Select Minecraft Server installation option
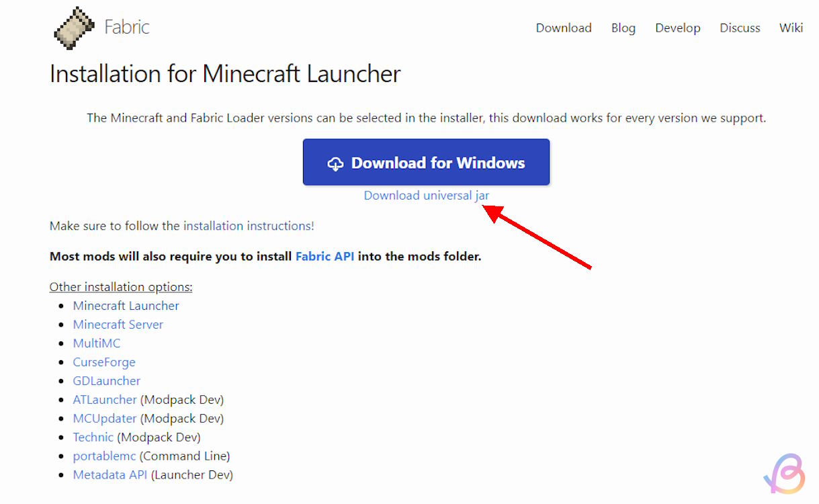This screenshot has width=819, height=504. click(x=118, y=325)
